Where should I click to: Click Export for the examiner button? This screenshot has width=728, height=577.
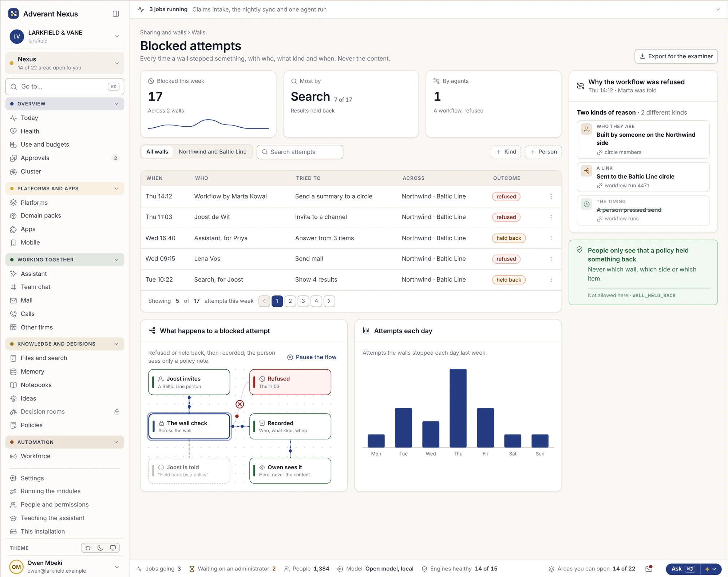(x=676, y=56)
